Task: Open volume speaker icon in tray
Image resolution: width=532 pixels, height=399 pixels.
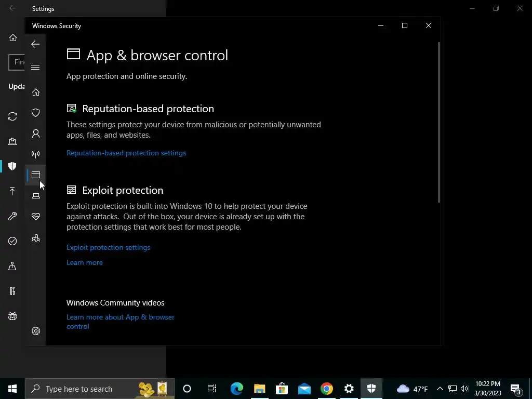Action: (464, 389)
